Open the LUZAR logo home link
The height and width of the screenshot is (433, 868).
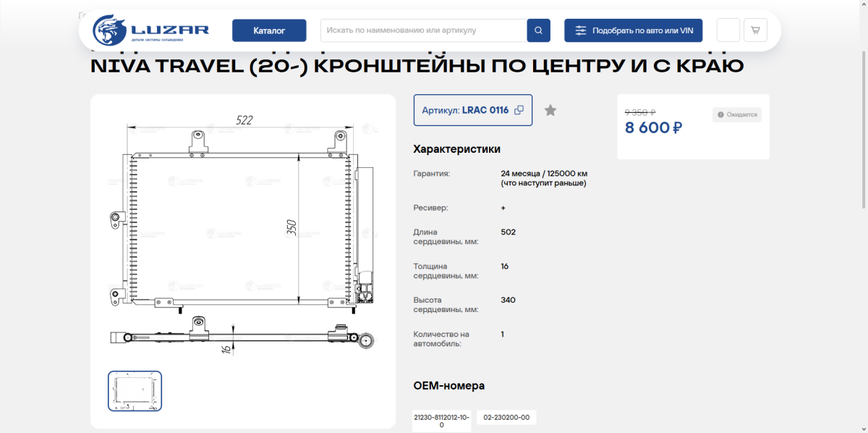(x=151, y=30)
